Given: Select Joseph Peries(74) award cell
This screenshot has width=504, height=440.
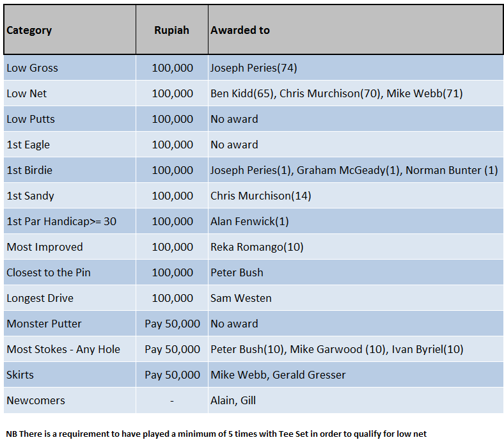Looking at the screenshot, I should [x=253, y=68].
